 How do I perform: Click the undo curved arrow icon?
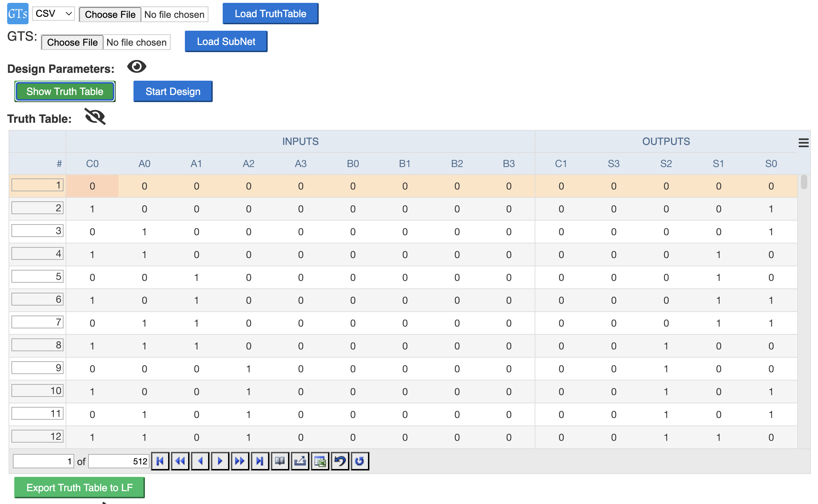340,461
